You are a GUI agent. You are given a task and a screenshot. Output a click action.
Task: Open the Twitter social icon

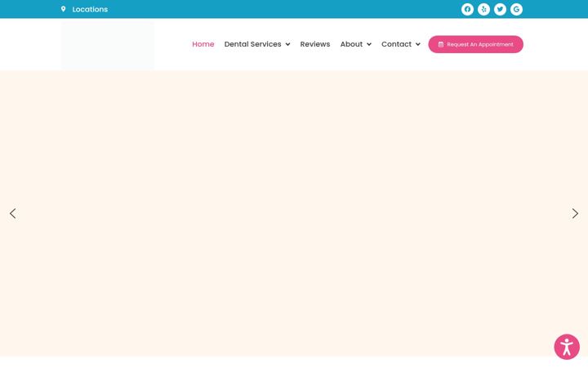click(500, 9)
